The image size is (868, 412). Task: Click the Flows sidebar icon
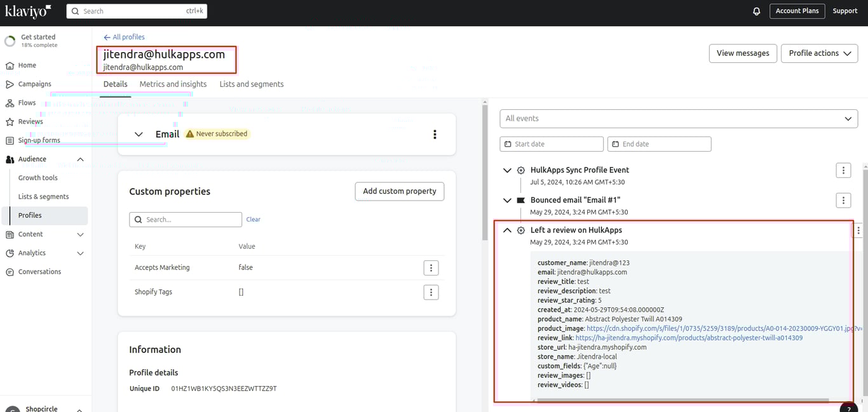click(10, 103)
